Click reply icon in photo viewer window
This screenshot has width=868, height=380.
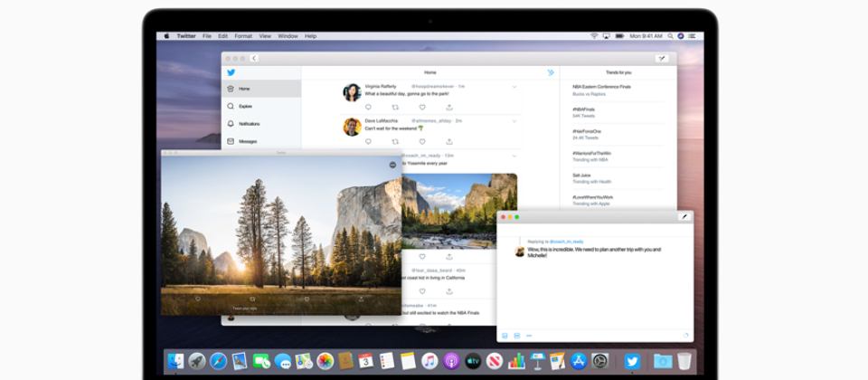[198, 299]
